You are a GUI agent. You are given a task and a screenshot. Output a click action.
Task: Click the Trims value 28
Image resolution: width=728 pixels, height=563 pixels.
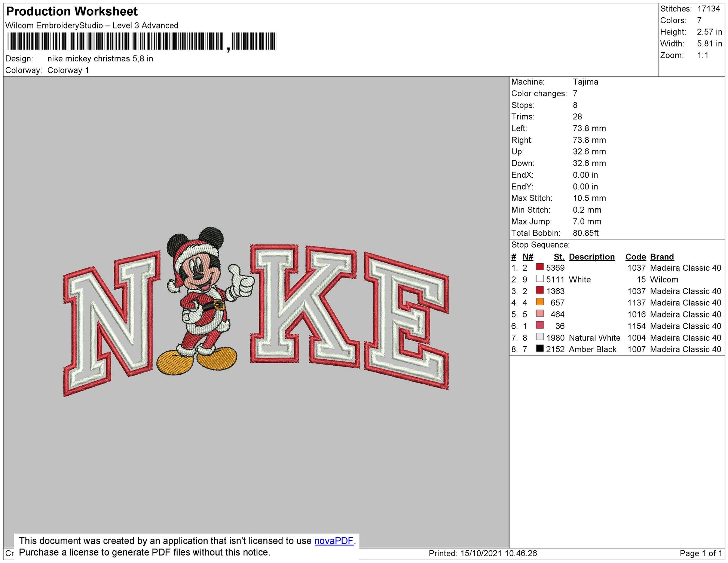point(577,116)
